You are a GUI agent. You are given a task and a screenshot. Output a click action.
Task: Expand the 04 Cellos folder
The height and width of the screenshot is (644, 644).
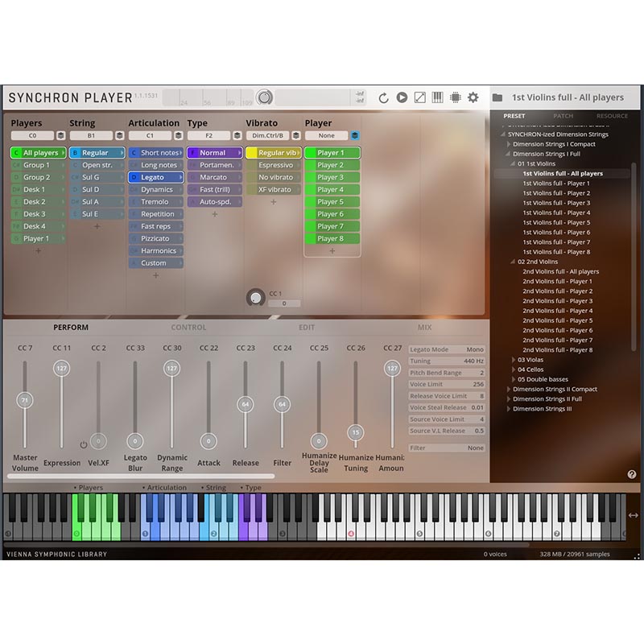[x=514, y=369]
